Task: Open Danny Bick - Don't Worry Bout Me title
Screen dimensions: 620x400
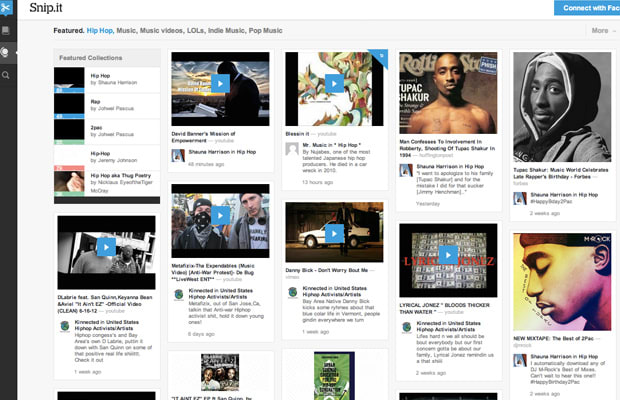Action: (x=327, y=270)
